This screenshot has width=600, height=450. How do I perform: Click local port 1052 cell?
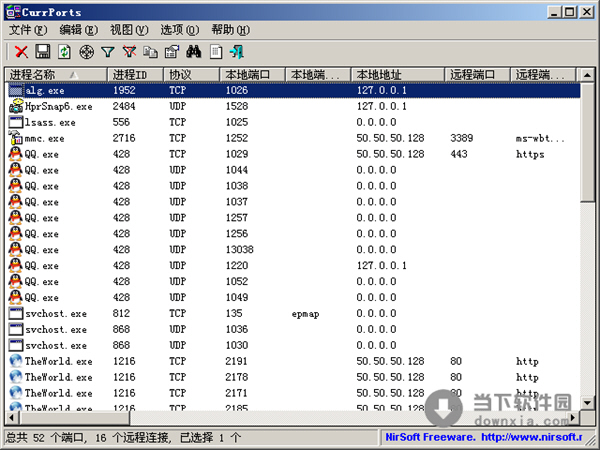236,282
